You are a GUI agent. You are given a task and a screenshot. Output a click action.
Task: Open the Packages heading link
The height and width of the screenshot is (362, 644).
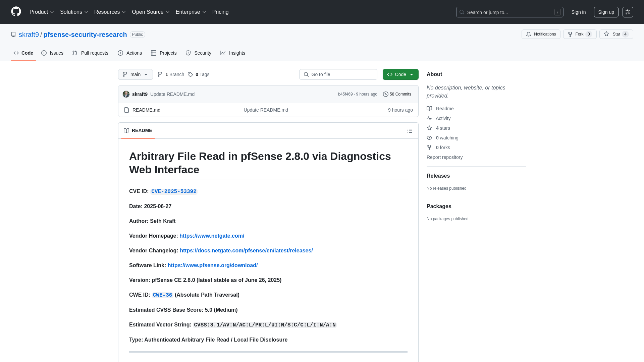coord(439,206)
